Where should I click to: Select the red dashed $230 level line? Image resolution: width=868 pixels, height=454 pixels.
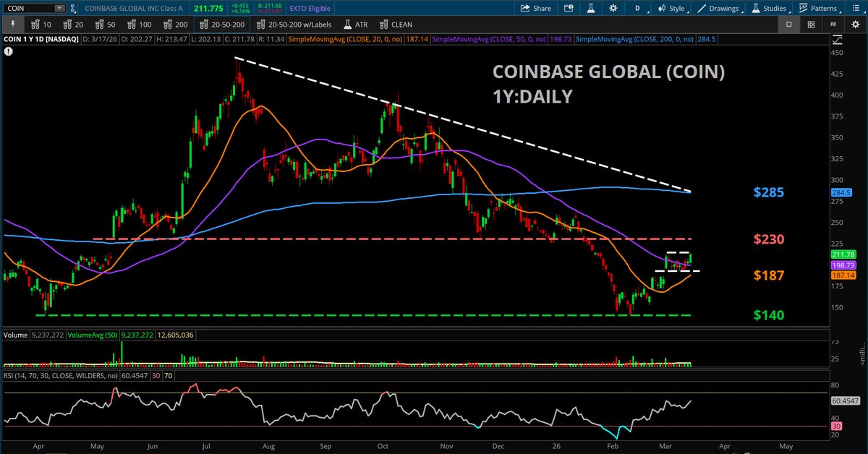[393, 239]
